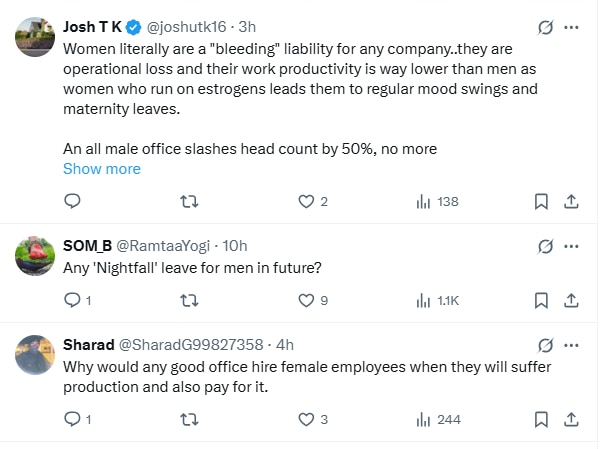This screenshot has height=449, width=605.
Task: Share Josh T K's tweet
Action: point(571,201)
